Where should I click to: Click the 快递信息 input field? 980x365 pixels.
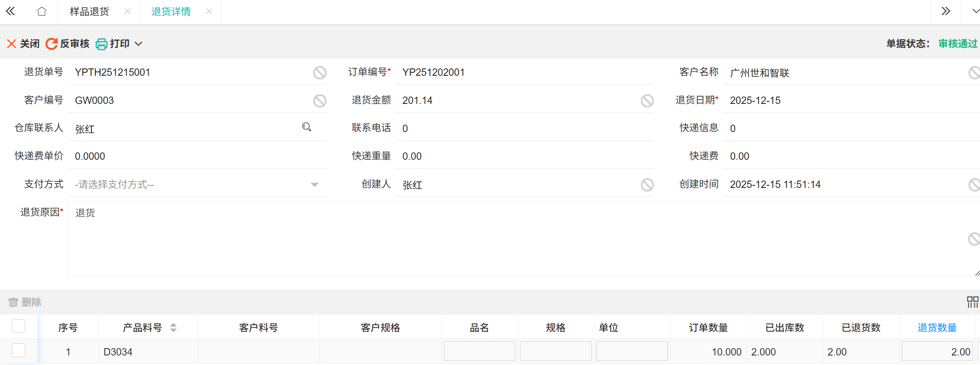tap(850, 129)
